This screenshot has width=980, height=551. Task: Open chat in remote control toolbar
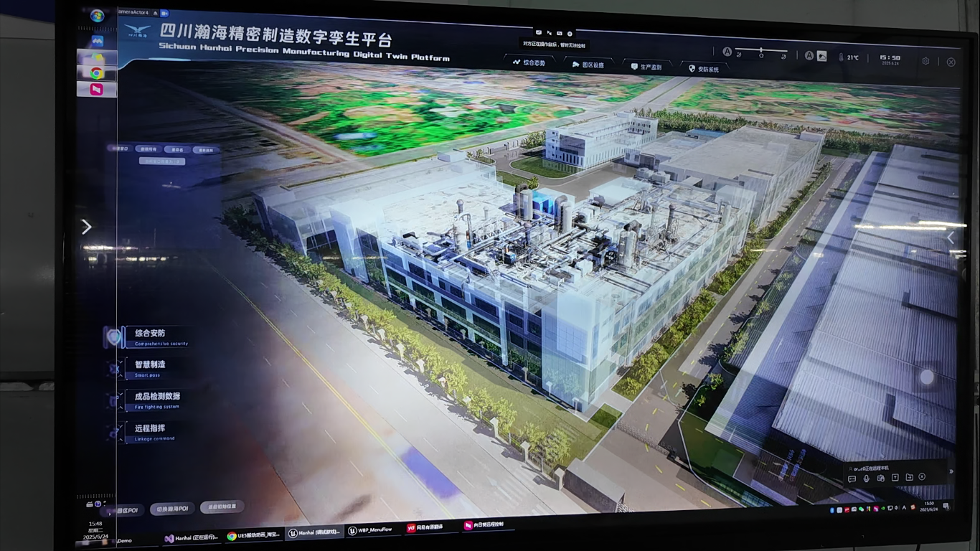click(x=852, y=479)
